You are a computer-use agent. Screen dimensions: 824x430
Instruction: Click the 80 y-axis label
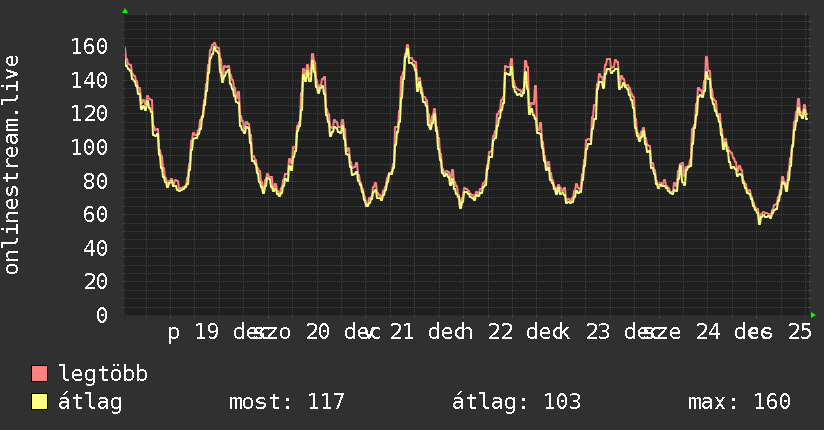pos(96,181)
